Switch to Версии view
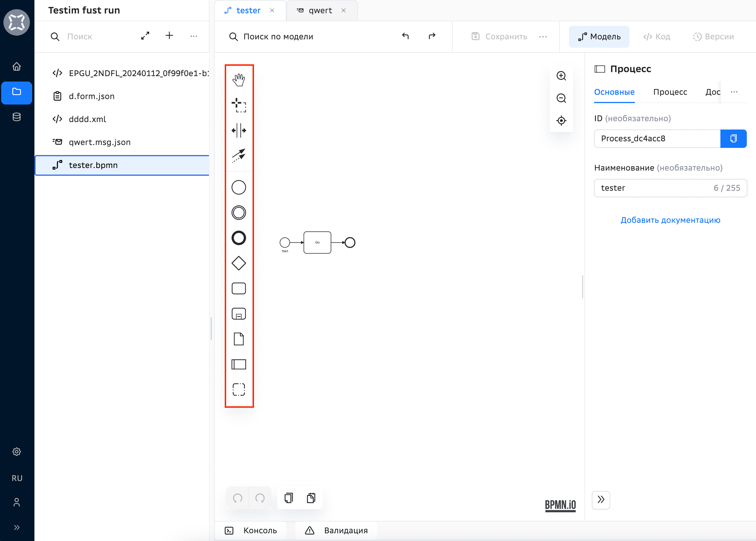The width and height of the screenshot is (756, 541). (x=714, y=37)
